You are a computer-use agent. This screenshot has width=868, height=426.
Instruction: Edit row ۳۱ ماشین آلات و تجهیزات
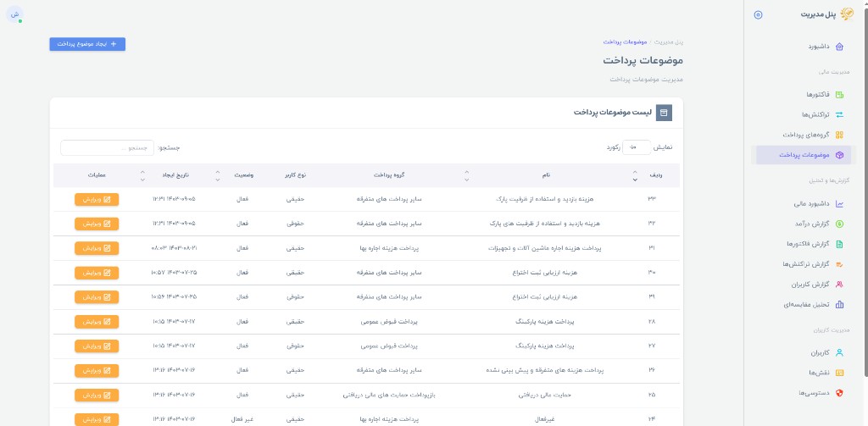point(97,248)
